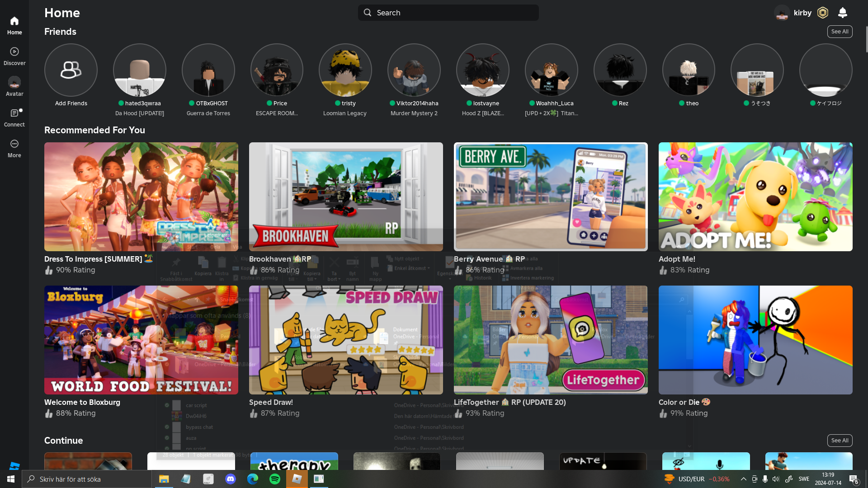Viewport: 868px width, 488px height.
Task: Open the Speed Draw! thumbnail
Action: coord(346,340)
